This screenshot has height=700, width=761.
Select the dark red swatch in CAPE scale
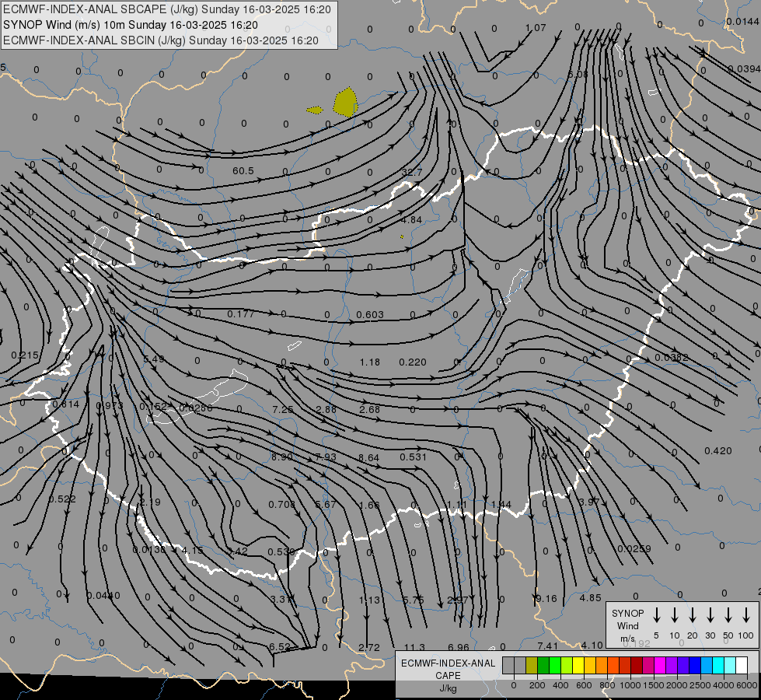pyautogui.click(x=637, y=666)
